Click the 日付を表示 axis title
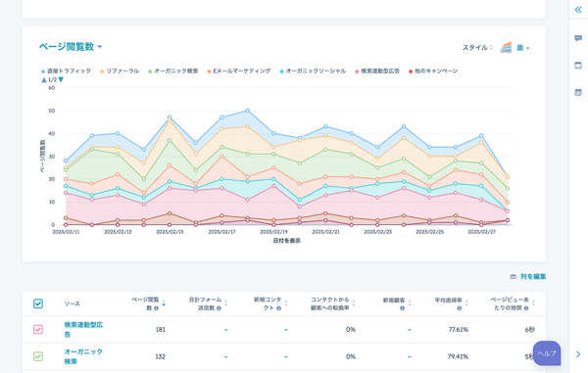 (x=287, y=241)
